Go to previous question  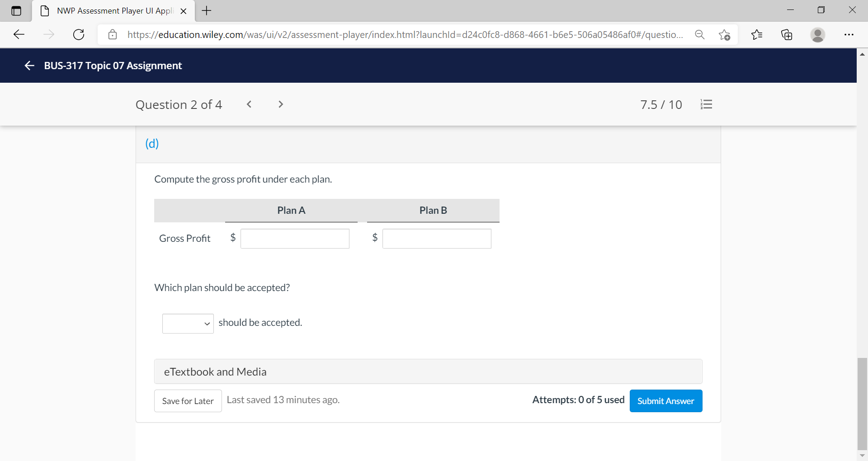click(x=249, y=104)
